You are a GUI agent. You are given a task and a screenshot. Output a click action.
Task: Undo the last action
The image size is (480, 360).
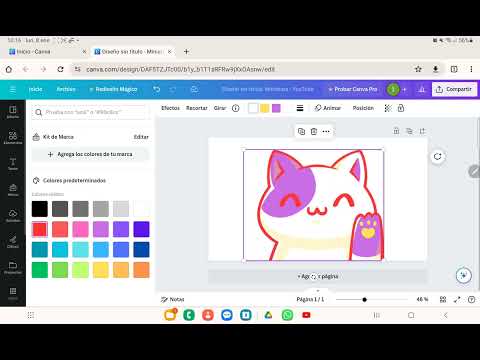pos(156,89)
